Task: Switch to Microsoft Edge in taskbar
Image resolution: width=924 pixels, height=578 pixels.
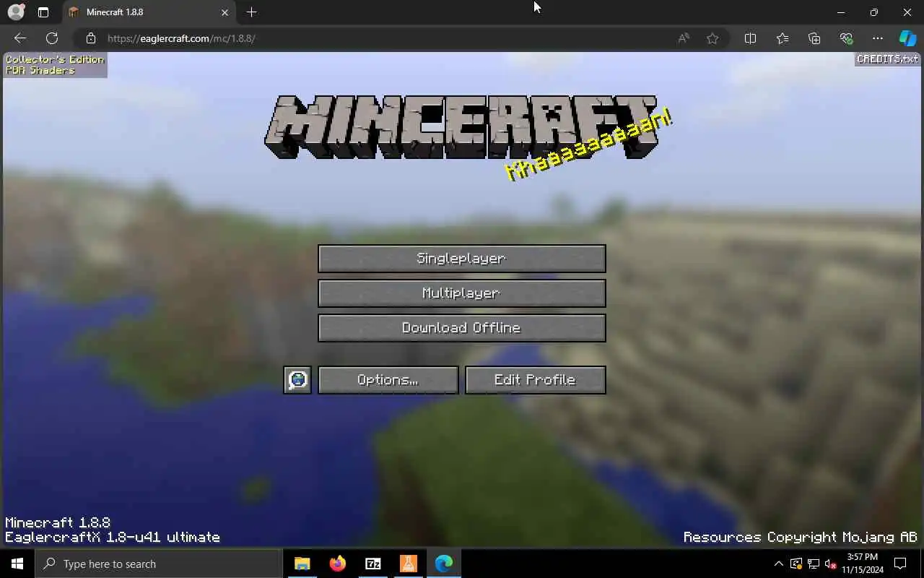Action: tap(443, 564)
